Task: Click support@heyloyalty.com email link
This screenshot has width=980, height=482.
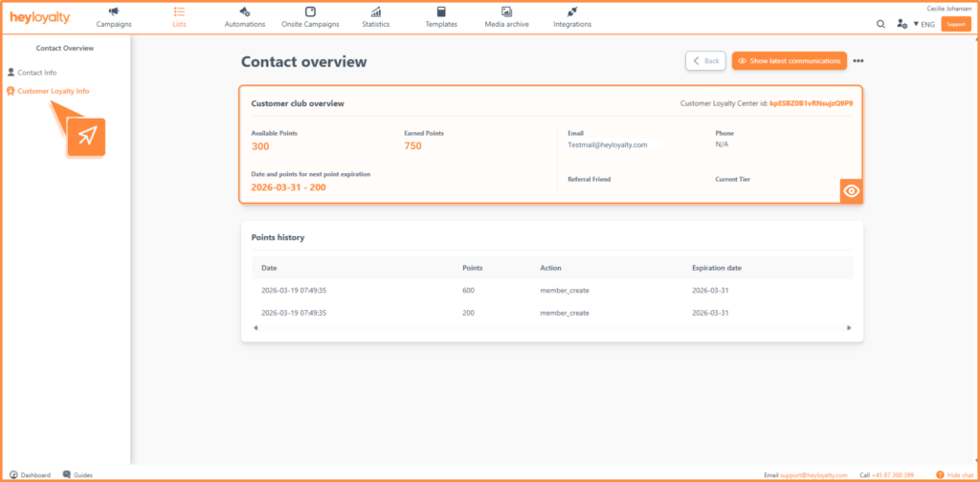Action: click(813, 475)
